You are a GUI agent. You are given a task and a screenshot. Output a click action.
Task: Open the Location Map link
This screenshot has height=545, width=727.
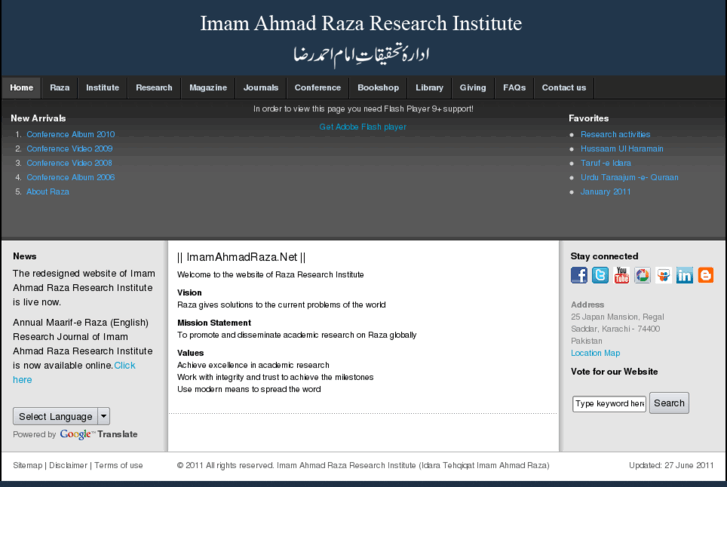595,353
